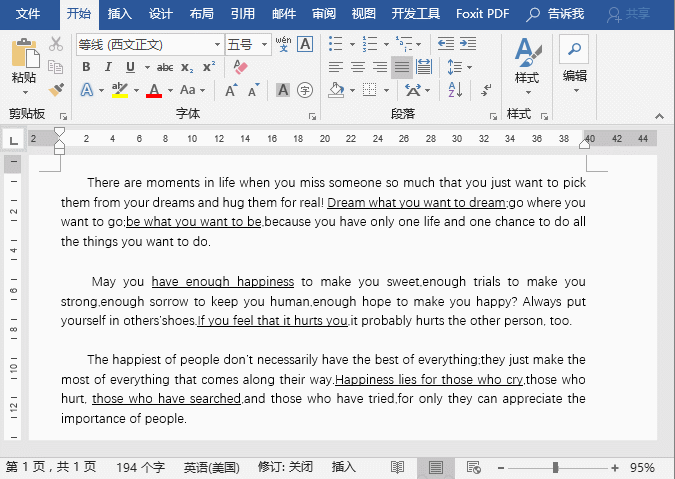This screenshot has height=479, width=675.
Task: Click the Find magnifier icon
Action: point(574,49)
